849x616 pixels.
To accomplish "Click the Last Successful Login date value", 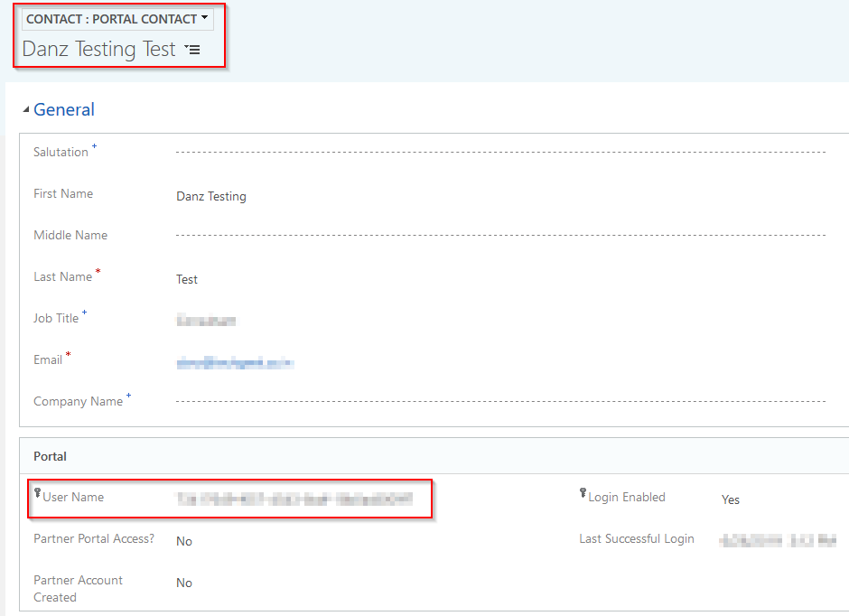I will [x=777, y=541].
